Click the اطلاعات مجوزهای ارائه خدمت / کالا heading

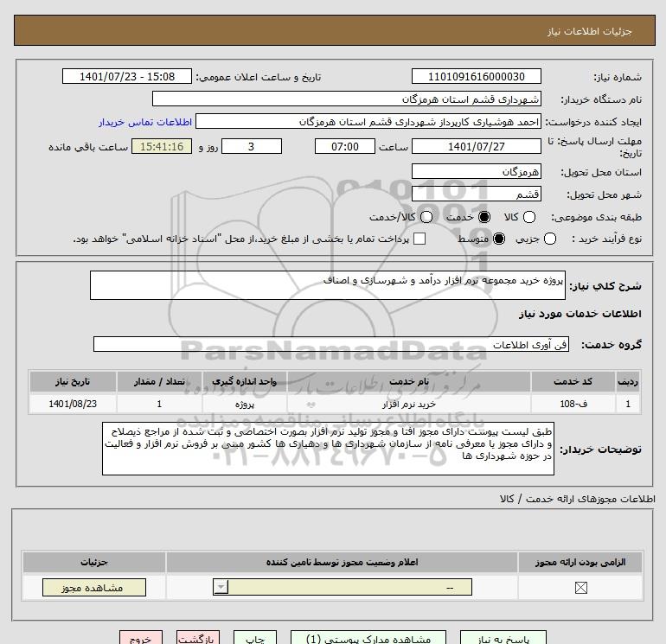[578, 499]
